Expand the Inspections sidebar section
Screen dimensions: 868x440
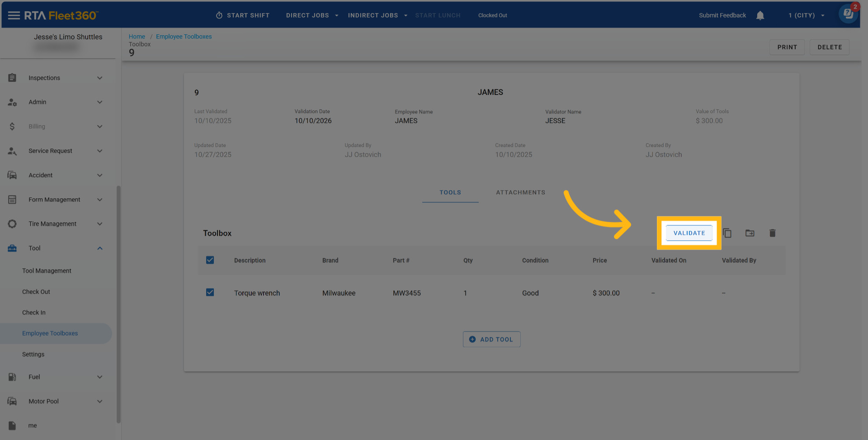coord(99,78)
